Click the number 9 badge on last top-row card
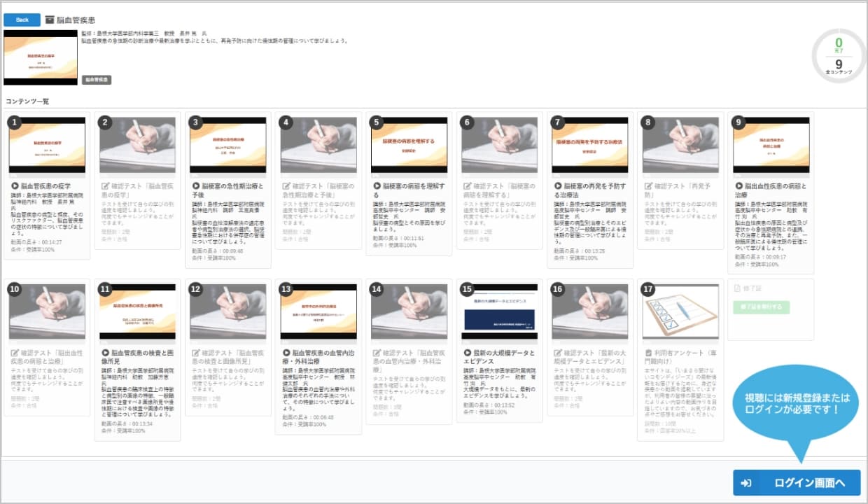868x504 pixels. pos(737,122)
